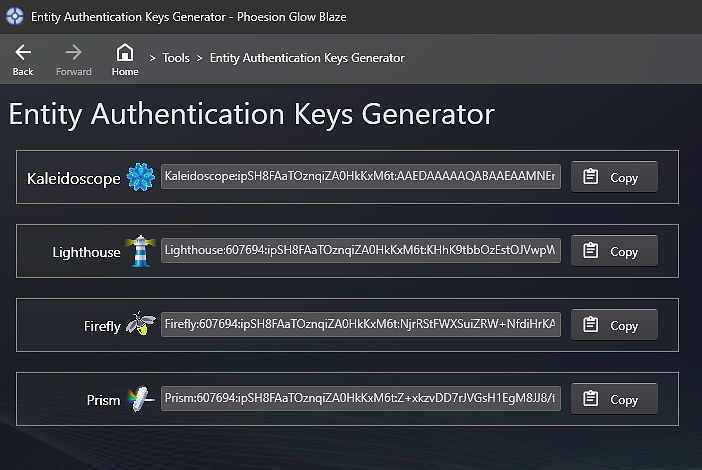
Task: Click the Lighthouse tower icon
Action: pyautogui.click(x=141, y=251)
